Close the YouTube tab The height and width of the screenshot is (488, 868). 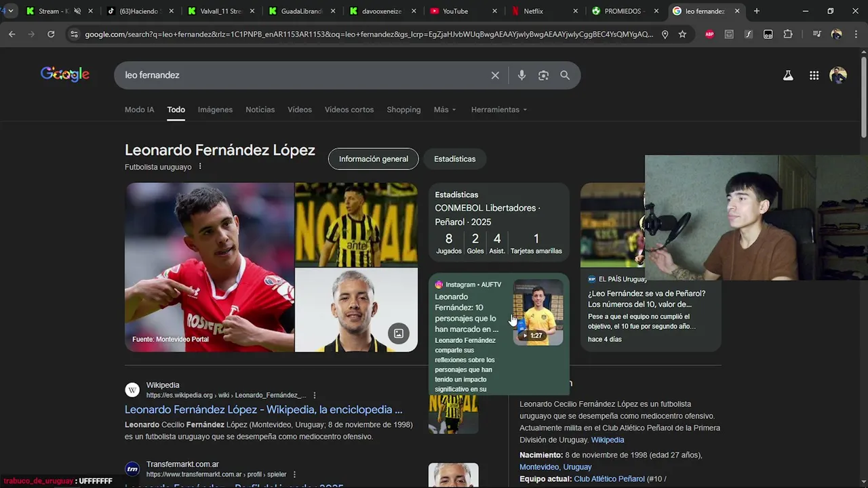pos(494,11)
